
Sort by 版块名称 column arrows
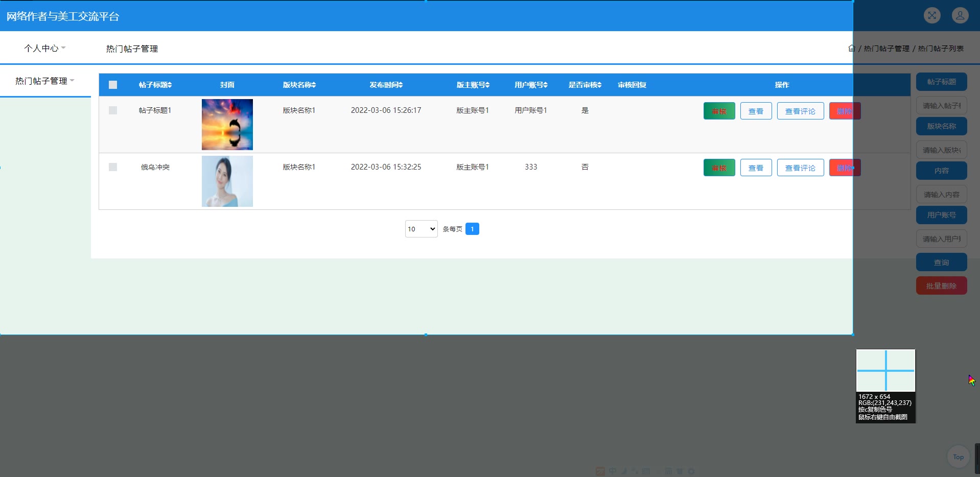pyautogui.click(x=314, y=85)
